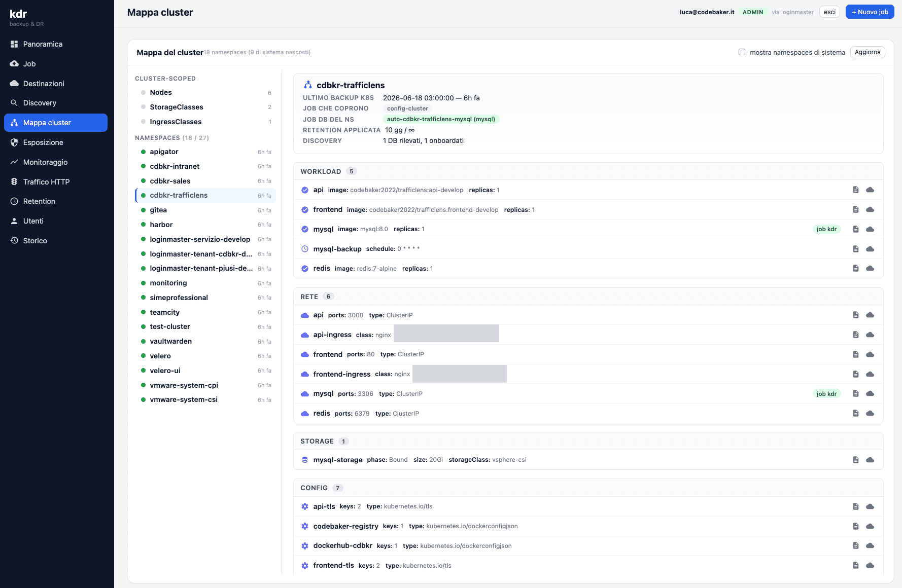Image resolution: width=902 pixels, height=588 pixels.
Task: Click the Storico history icon
Action: (x=14, y=241)
